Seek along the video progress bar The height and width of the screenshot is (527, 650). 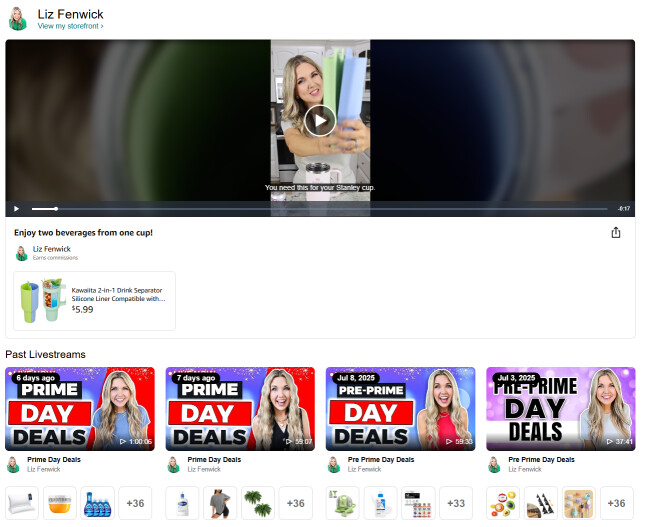(x=320, y=209)
